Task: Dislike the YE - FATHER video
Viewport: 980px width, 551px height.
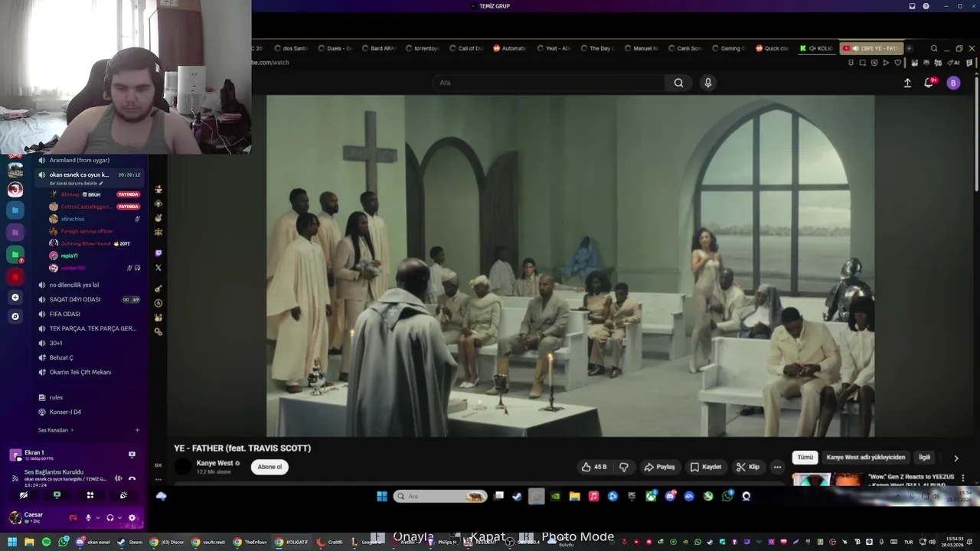Action: pyautogui.click(x=624, y=467)
